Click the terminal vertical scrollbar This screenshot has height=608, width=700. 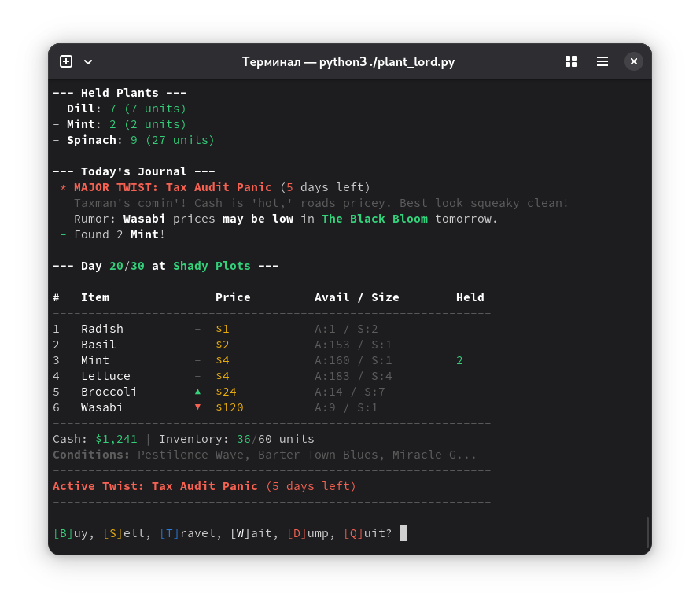(x=647, y=532)
